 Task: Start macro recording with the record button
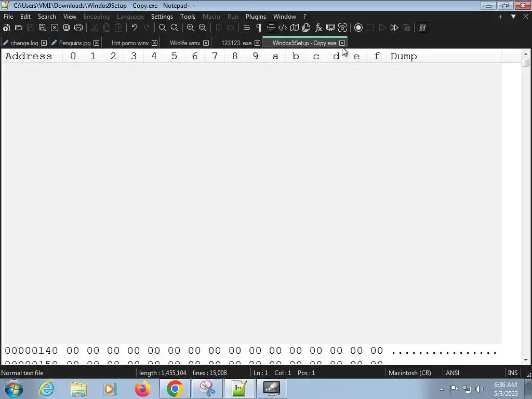[x=358, y=28]
